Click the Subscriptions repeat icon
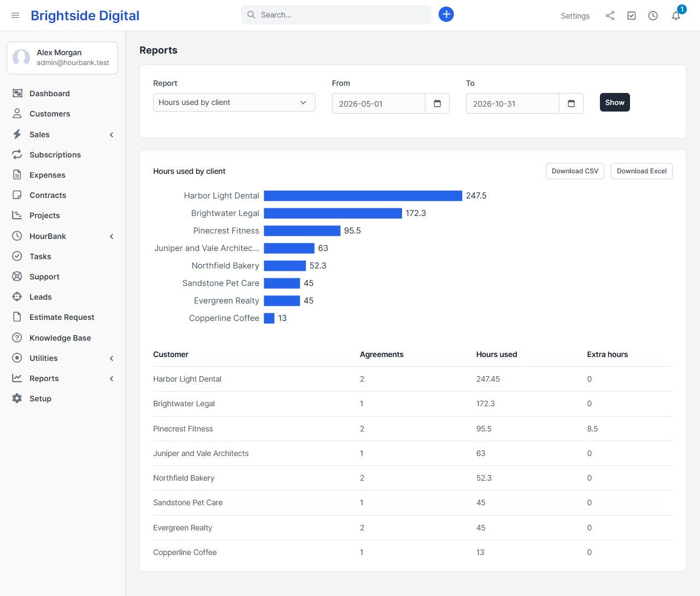Image resolution: width=700 pixels, height=596 pixels. click(17, 155)
